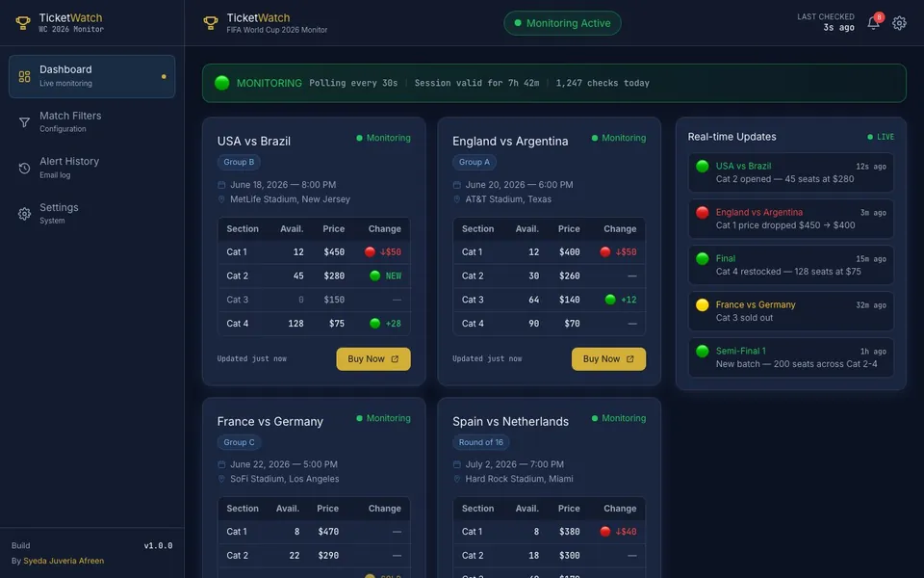This screenshot has width=924, height=578.
Task: Open the Dashboard menu item
Action: coord(92,77)
